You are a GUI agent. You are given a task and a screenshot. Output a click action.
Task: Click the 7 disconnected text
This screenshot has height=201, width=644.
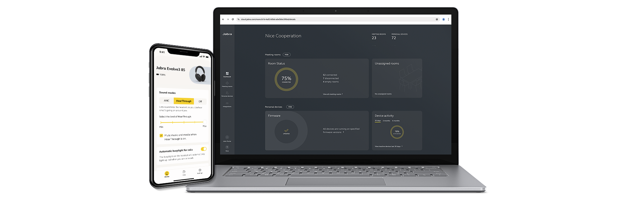pos(331,78)
